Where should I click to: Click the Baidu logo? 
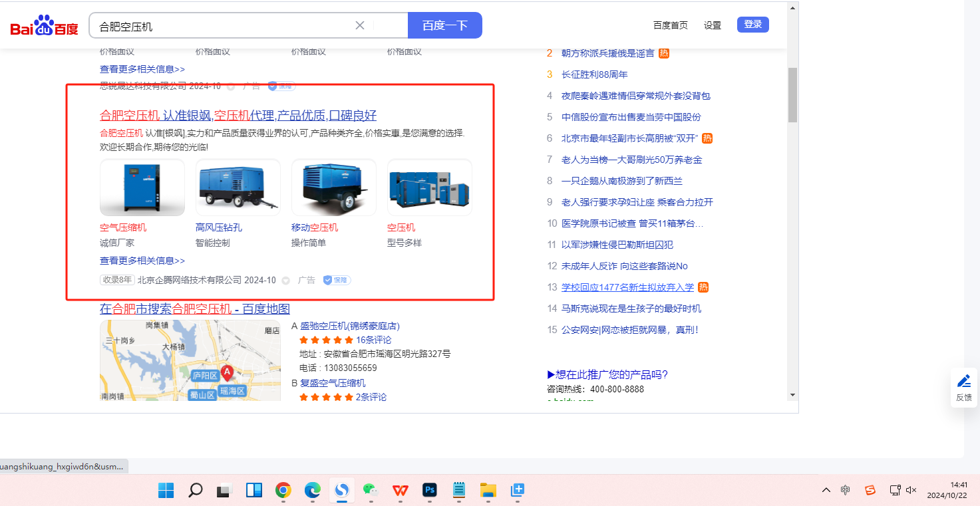click(44, 27)
